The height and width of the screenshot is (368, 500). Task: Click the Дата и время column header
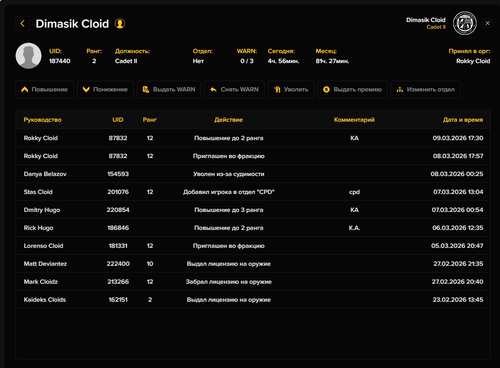click(x=463, y=120)
